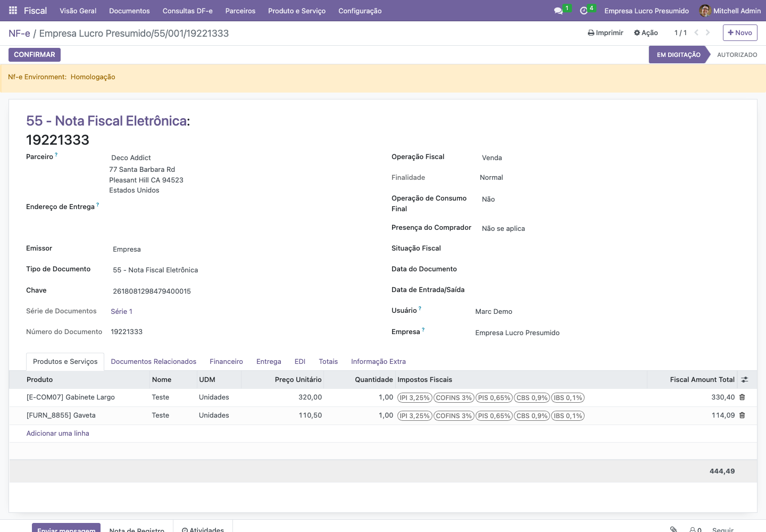Open the Visão Geral menu
Image resolution: width=766 pixels, height=532 pixels.
point(78,11)
